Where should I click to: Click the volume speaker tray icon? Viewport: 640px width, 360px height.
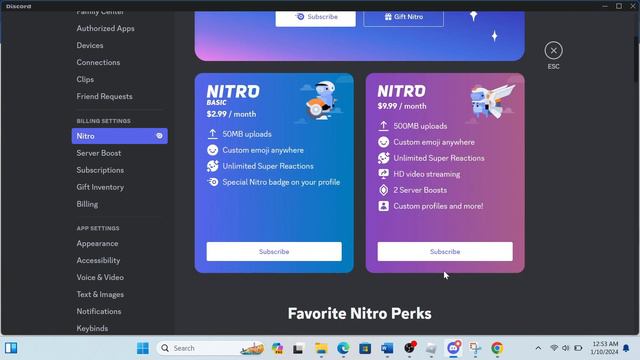click(566, 348)
